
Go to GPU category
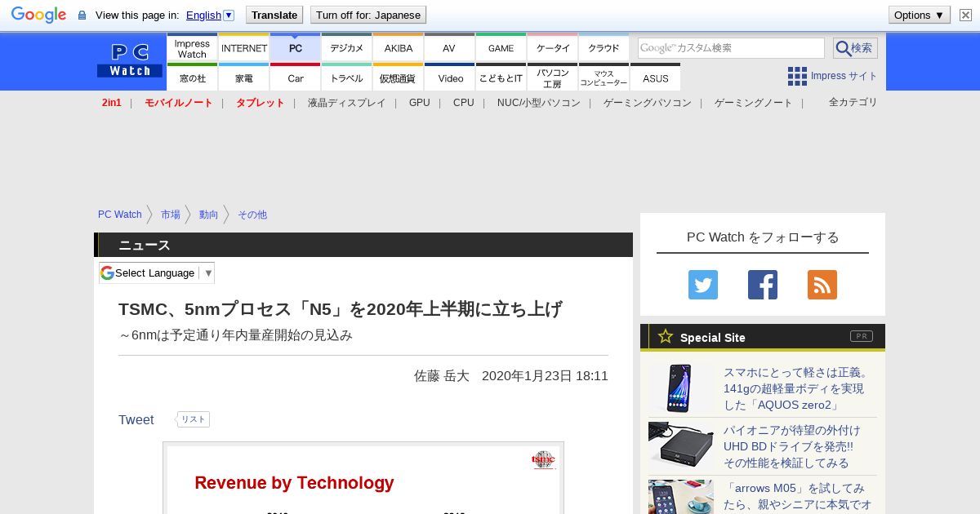click(420, 103)
